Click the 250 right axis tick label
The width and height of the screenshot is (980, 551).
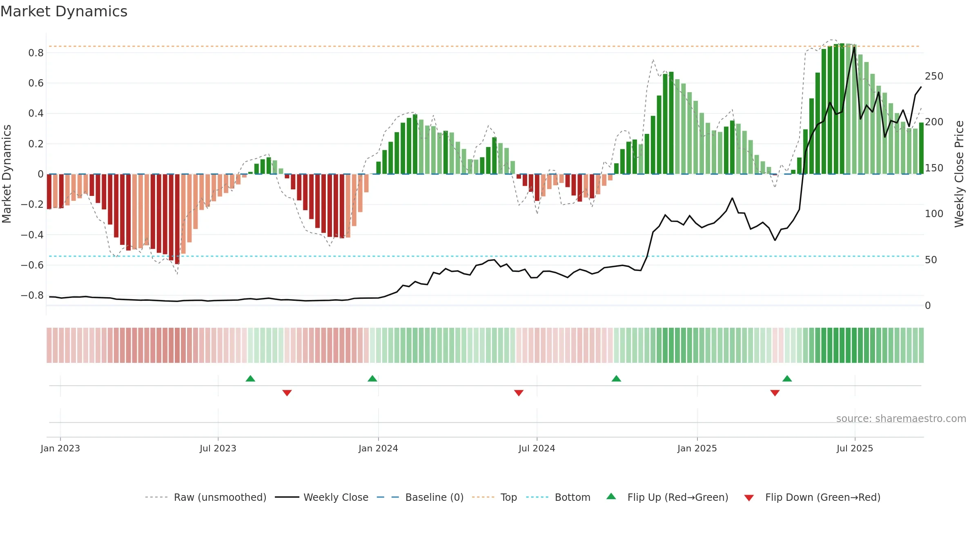tap(934, 76)
